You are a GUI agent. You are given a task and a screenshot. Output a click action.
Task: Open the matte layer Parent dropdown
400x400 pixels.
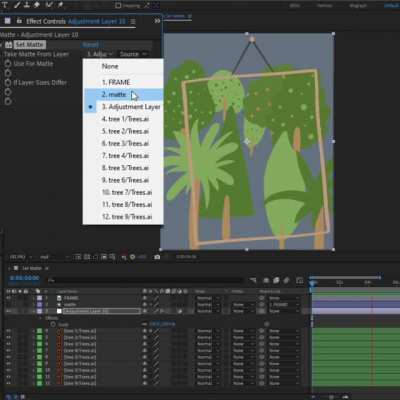click(283, 305)
